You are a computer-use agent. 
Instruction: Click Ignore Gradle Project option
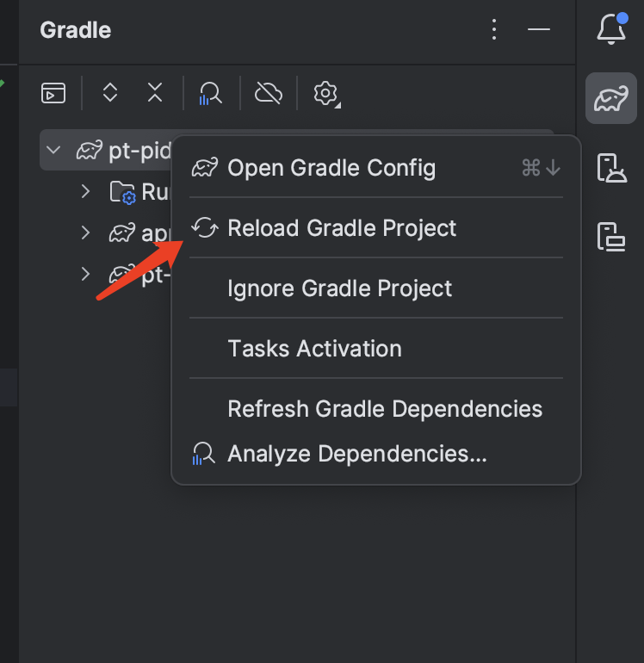click(x=339, y=288)
